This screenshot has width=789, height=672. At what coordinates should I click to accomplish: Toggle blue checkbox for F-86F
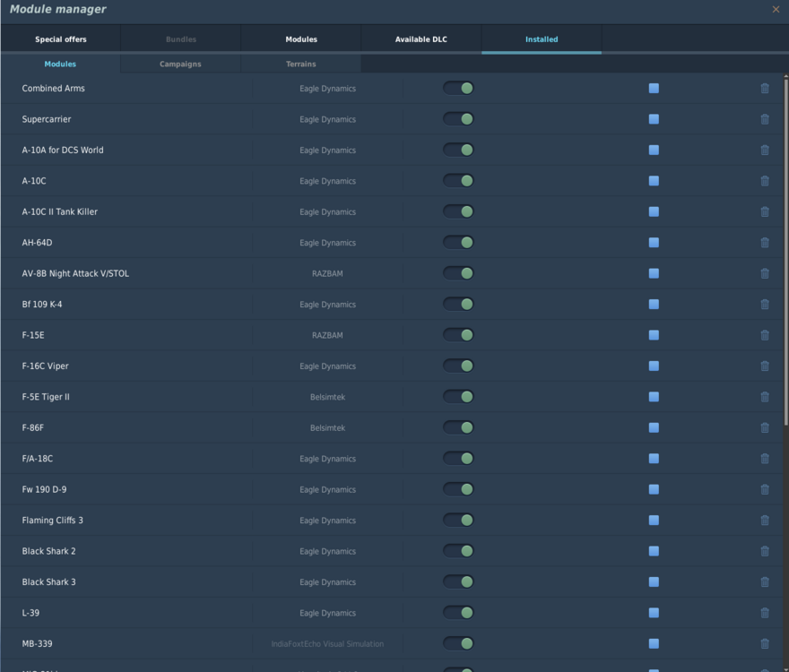[x=654, y=427]
